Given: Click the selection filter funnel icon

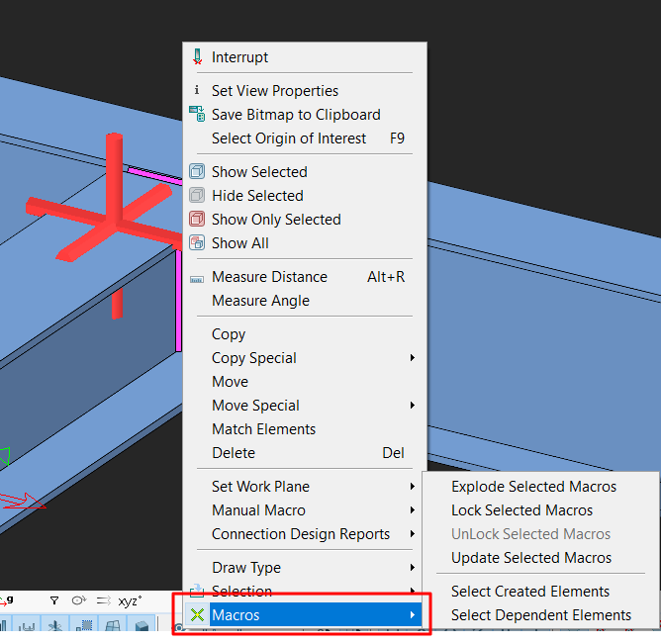Looking at the screenshot, I should point(53,600).
